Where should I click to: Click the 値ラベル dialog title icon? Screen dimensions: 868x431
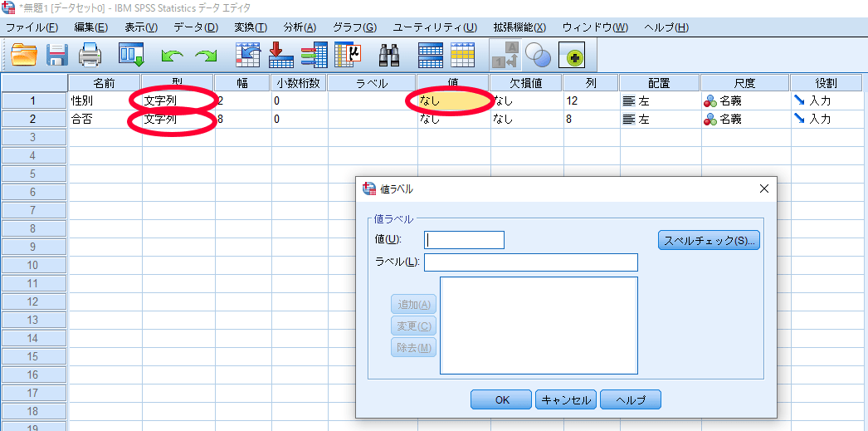tap(368, 189)
